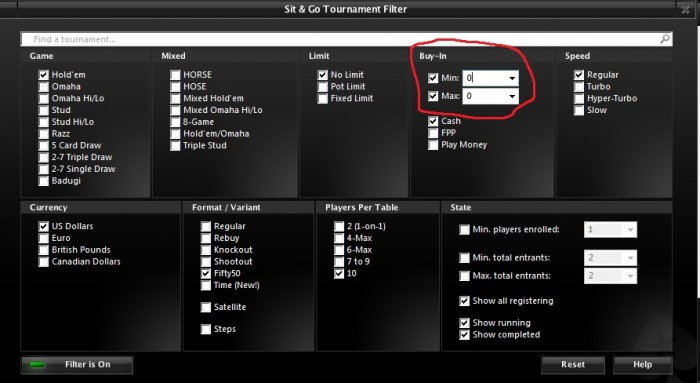Check the 8-Game option
The image size is (700, 383).
point(175,122)
